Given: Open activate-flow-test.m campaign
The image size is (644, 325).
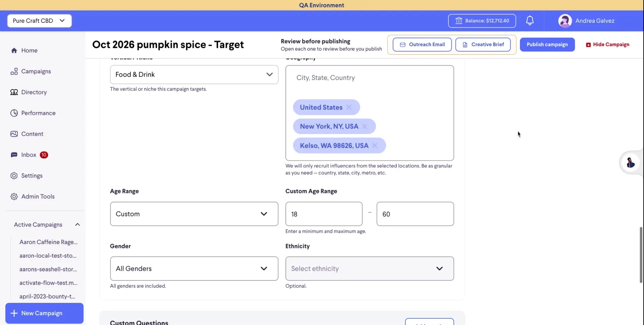Looking at the screenshot, I should click(48, 283).
